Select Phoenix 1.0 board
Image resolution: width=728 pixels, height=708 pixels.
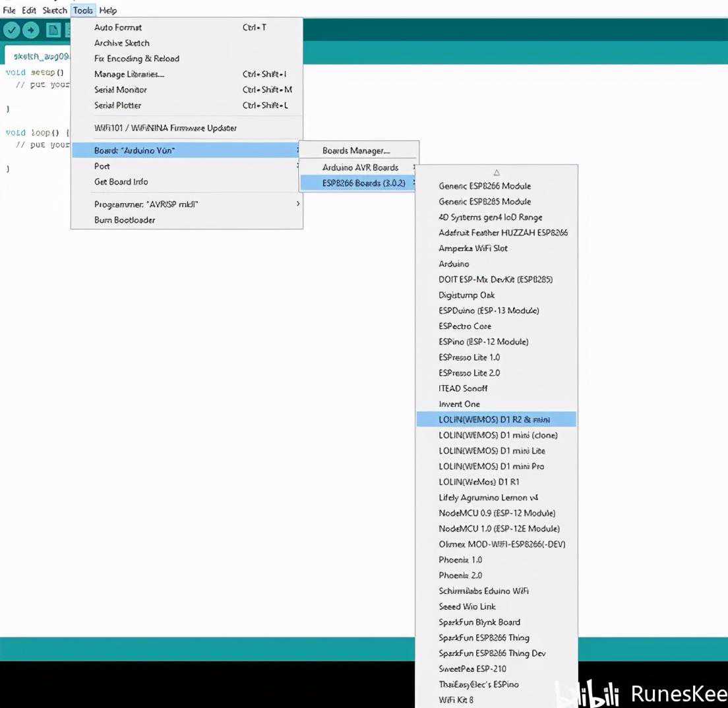(x=497, y=560)
